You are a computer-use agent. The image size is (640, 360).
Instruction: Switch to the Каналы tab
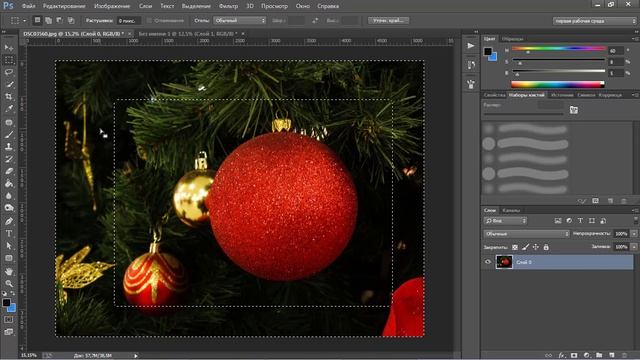click(x=511, y=210)
